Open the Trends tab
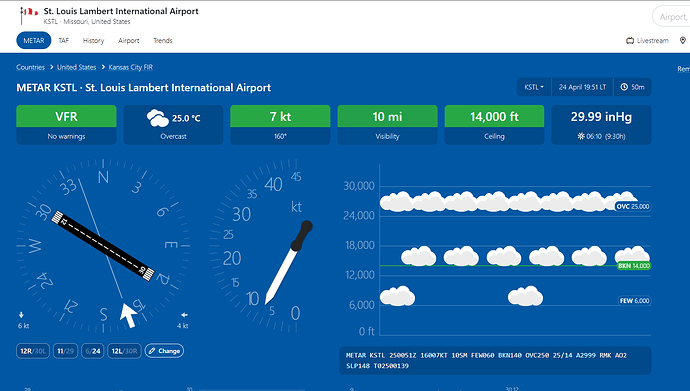The width and height of the screenshot is (690, 391). (x=163, y=40)
